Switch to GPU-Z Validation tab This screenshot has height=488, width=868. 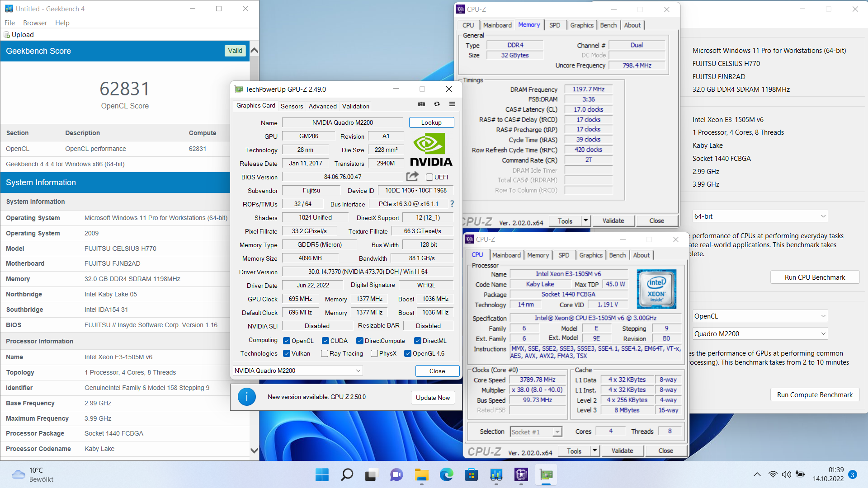click(356, 106)
